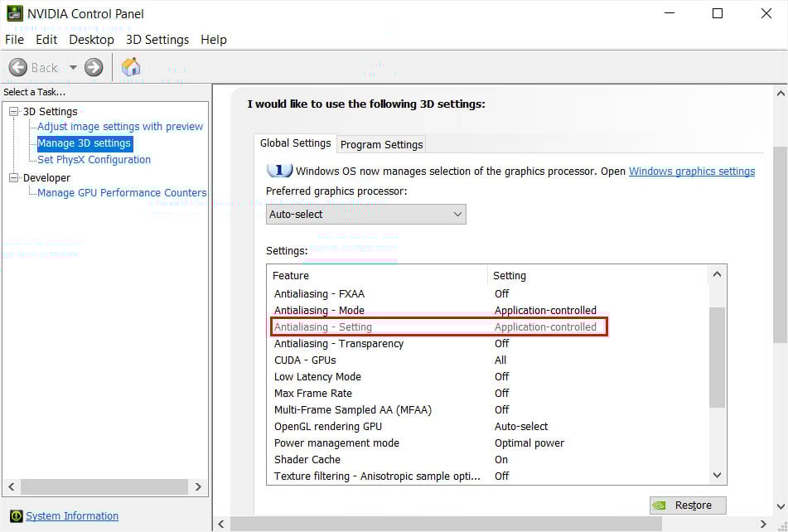Click the info icon beside the Windows OS notice
The height and width of the screenshot is (532, 788).
pyautogui.click(x=279, y=171)
